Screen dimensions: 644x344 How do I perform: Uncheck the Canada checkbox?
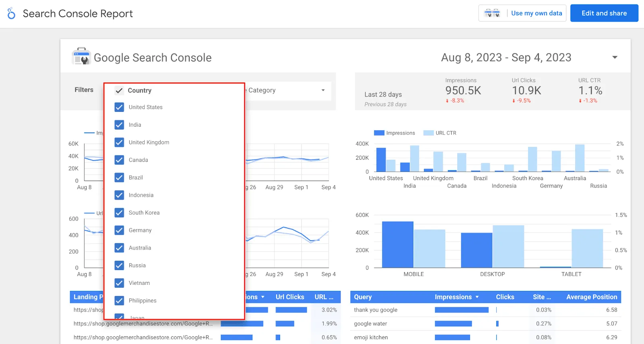click(x=119, y=160)
